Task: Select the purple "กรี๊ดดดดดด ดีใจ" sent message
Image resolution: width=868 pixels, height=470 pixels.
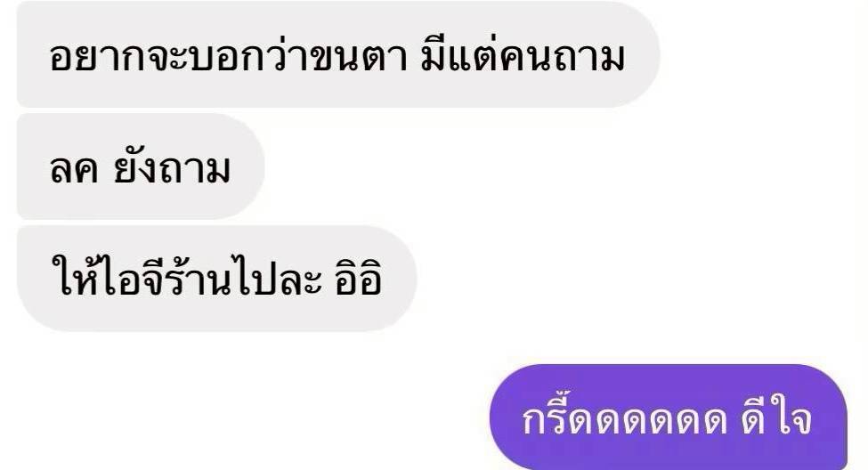Action: 669,417
